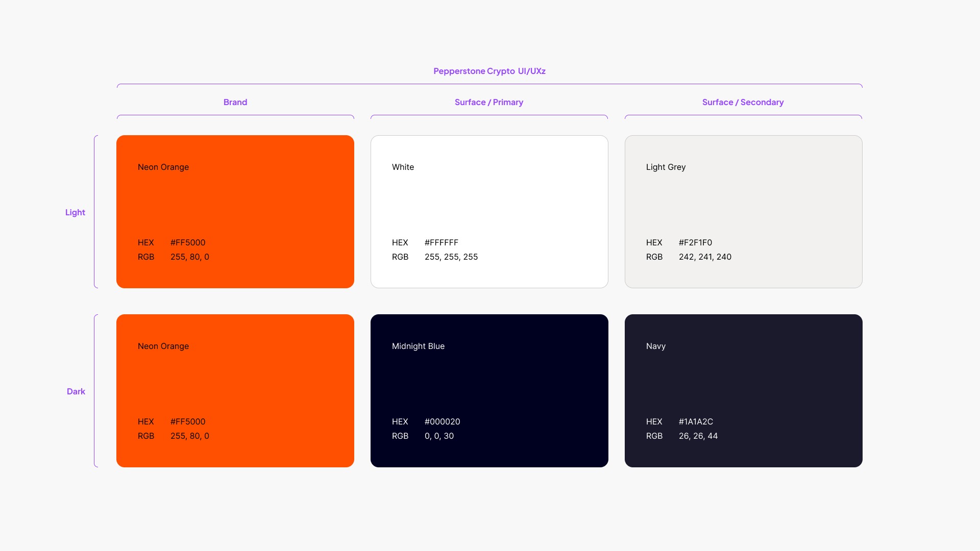The width and height of the screenshot is (980, 551).
Task: Click the Dark row label
Action: (76, 391)
